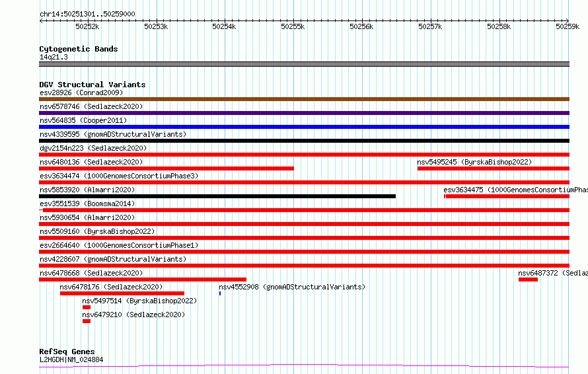The height and width of the screenshot is (374, 588).
Task: Open the nsv5853920 (Almarri2020) label
Action: pyautogui.click(x=87, y=190)
